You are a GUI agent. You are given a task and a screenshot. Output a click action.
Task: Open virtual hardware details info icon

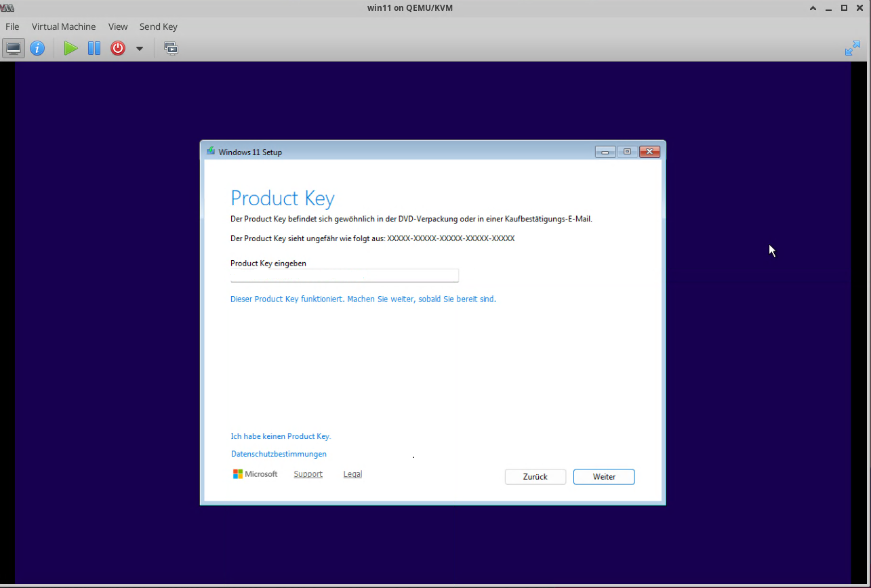[x=37, y=48]
